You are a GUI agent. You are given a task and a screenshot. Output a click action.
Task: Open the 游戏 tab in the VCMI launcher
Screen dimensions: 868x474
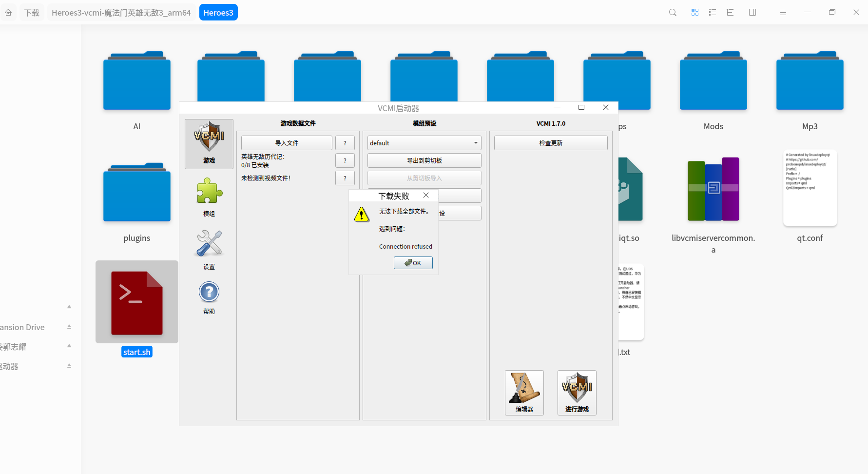click(x=209, y=144)
